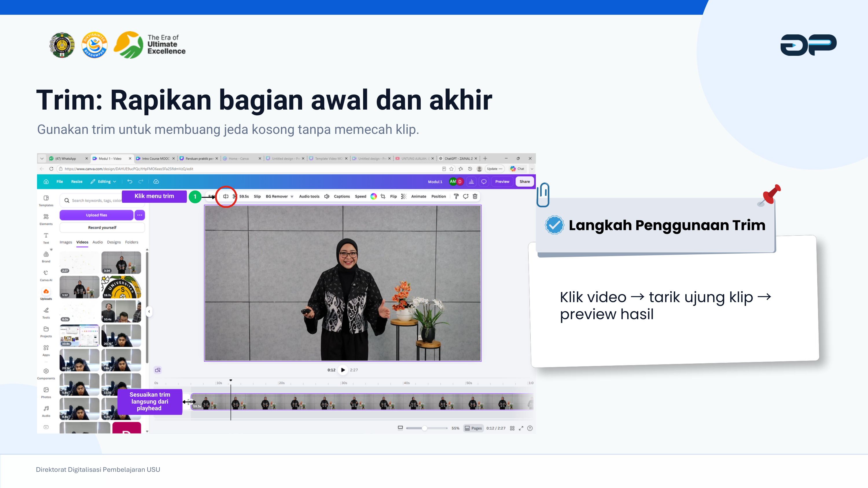Click the transparency checkerboard icon
This screenshot has width=868, height=488.
pyautogui.click(x=404, y=196)
